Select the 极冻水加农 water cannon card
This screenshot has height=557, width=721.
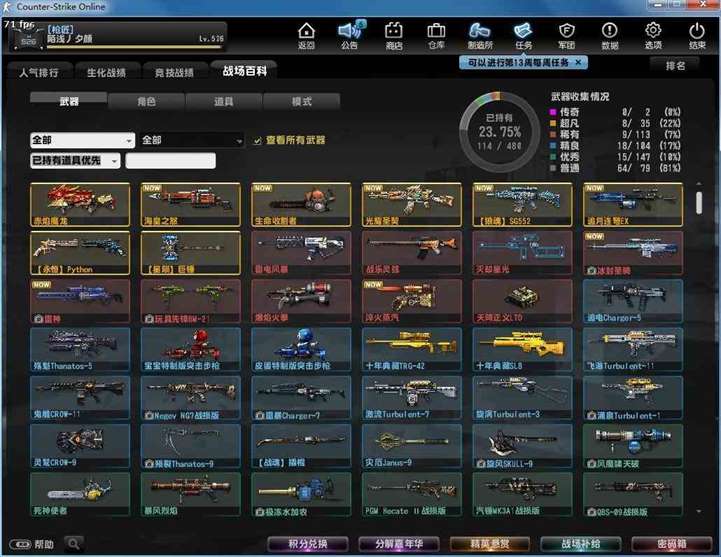click(301, 494)
